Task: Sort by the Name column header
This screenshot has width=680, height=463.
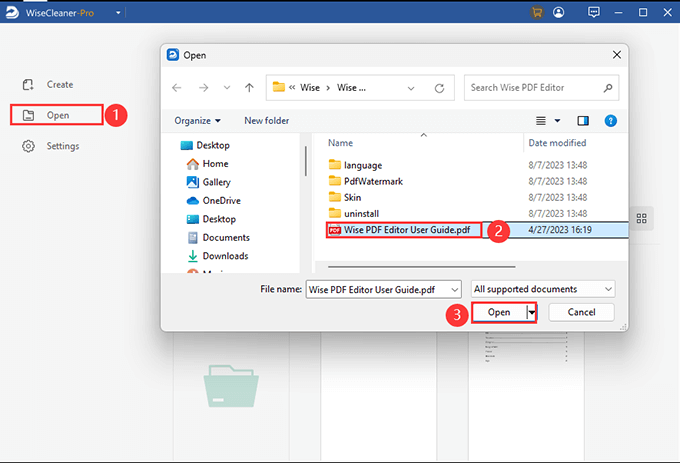Action: [x=340, y=143]
